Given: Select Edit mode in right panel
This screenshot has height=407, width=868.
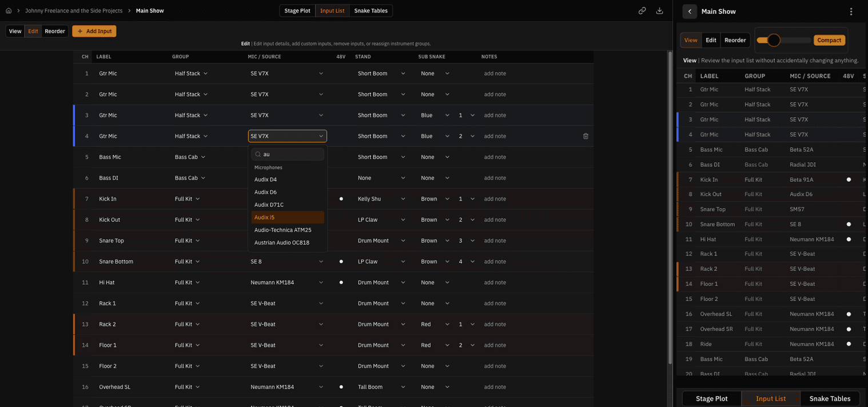Looking at the screenshot, I should click(711, 40).
